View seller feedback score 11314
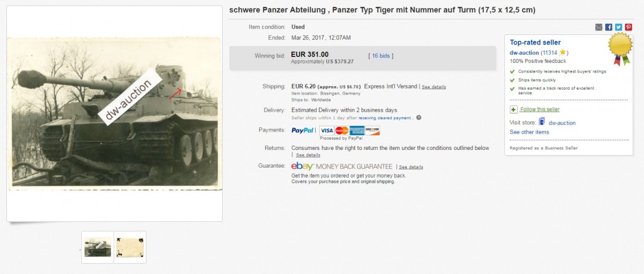Viewport: 644px width, 274px height. [549, 53]
